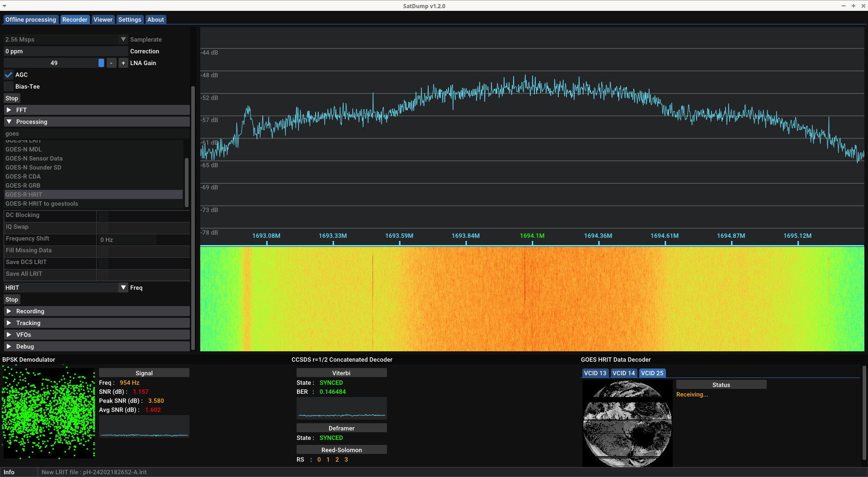Expand the Tracking section
Image resolution: width=868 pixels, height=477 pixels.
[97, 323]
